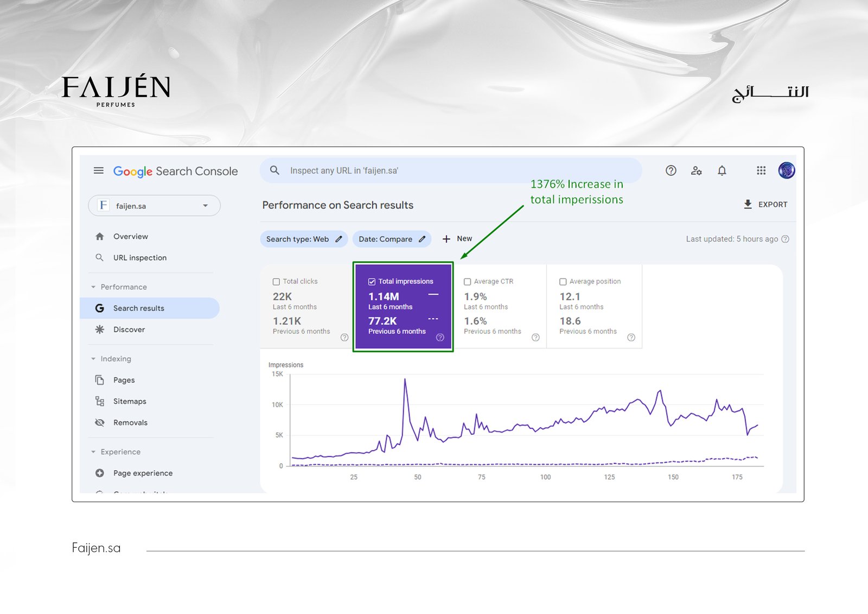Enable the Total clicks checkbox
868x614 pixels.
pyautogui.click(x=276, y=281)
